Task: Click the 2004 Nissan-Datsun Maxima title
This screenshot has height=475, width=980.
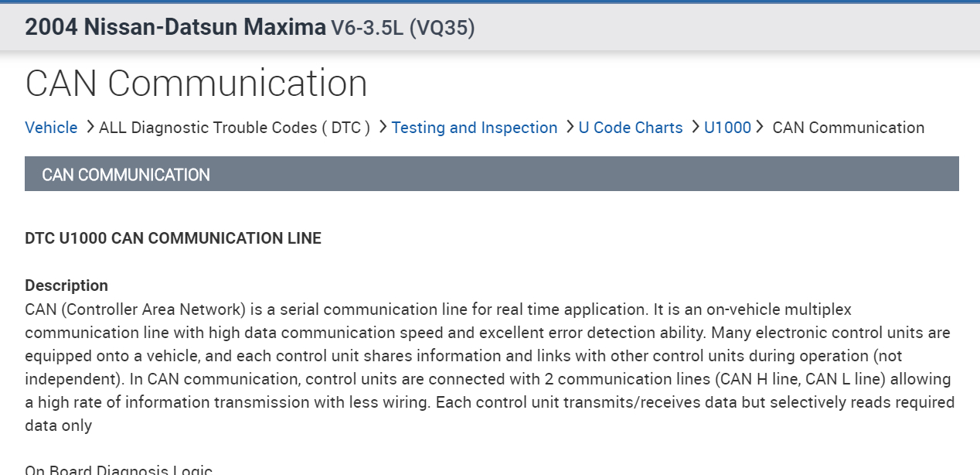Action: (x=175, y=28)
